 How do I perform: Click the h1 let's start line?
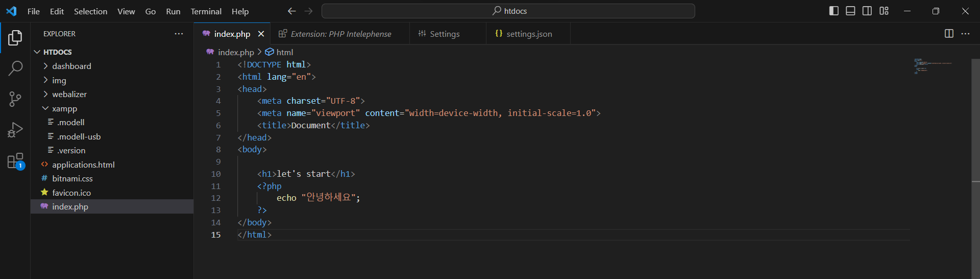[306, 174]
